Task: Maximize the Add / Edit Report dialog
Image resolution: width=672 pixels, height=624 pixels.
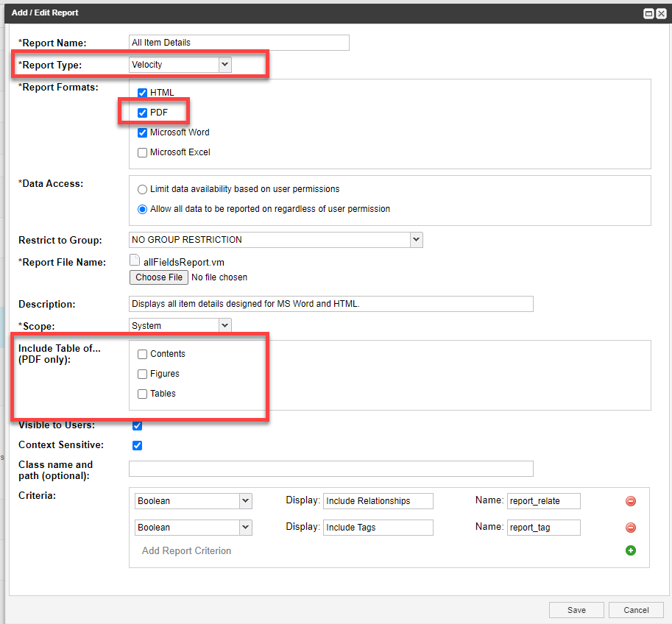Action: (648, 14)
